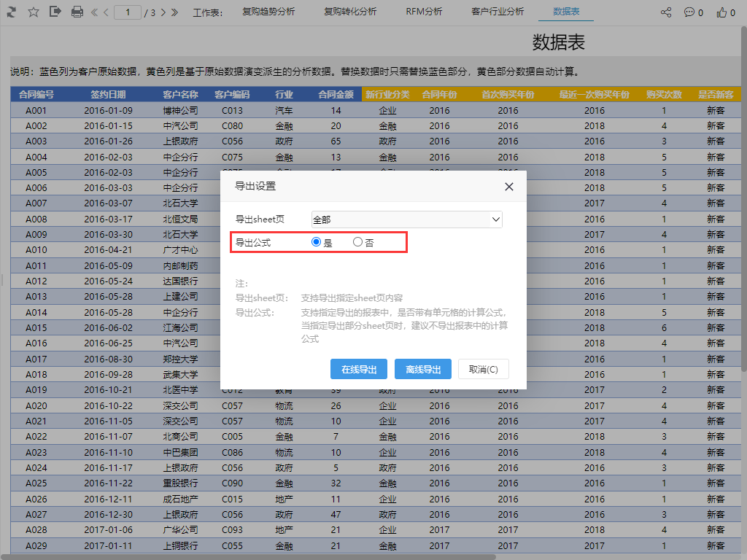
Task: Go to the first page with the double-left arrow
Action: 94,12
